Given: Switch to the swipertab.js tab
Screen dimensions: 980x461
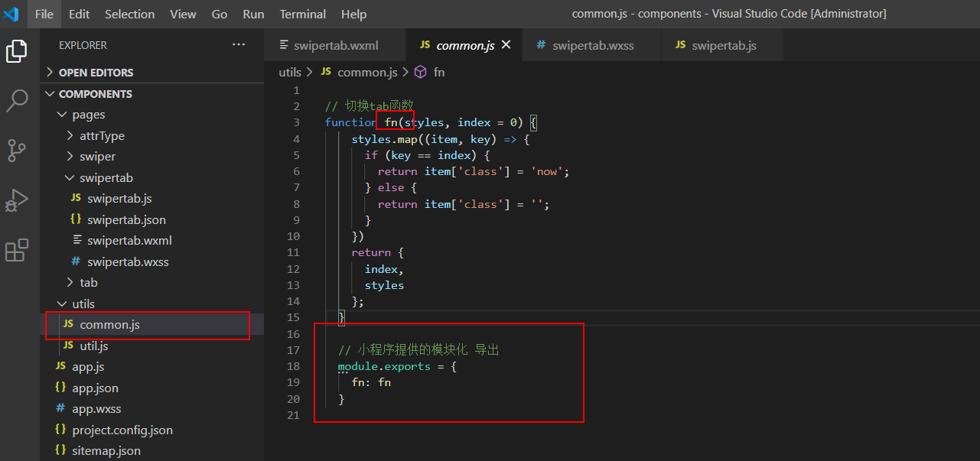Looking at the screenshot, I should 723,45.
